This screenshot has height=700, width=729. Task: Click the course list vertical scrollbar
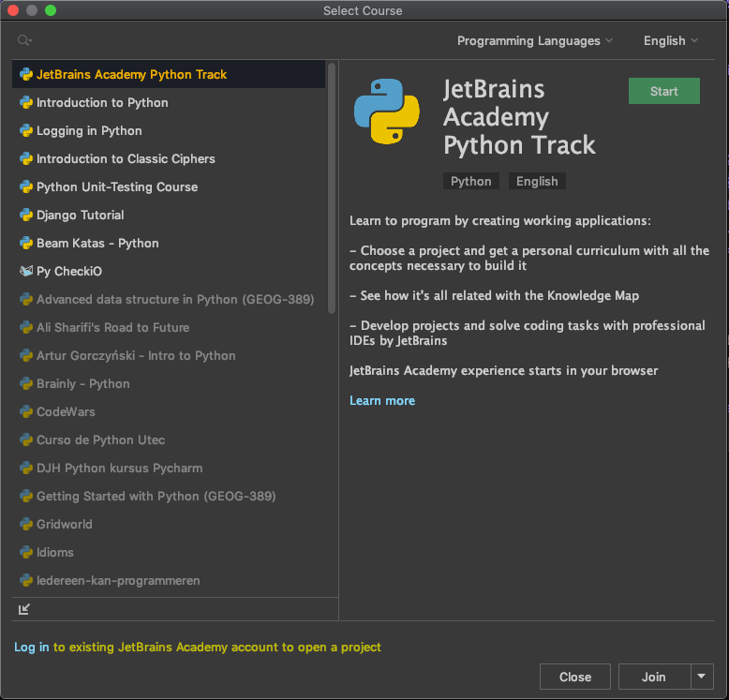tap(332, 188)
